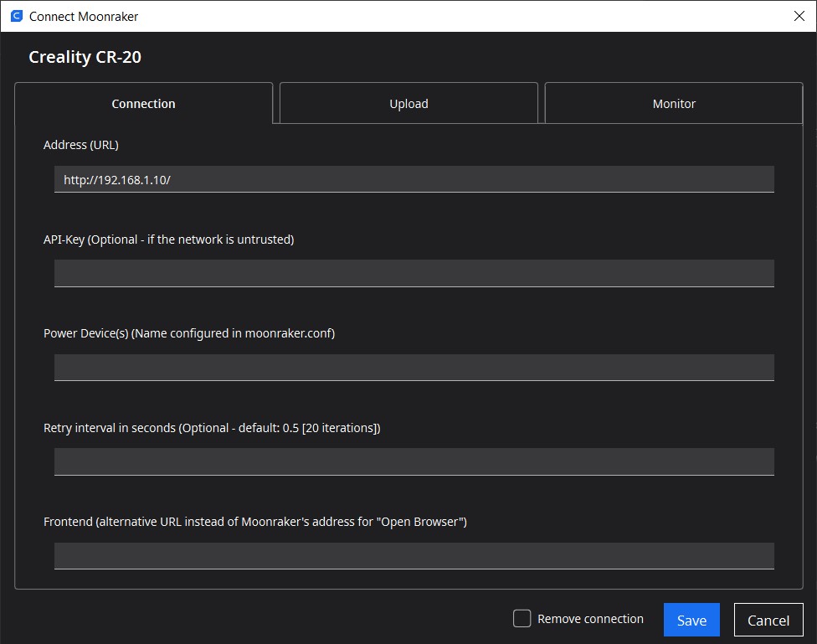817x644 pixels.
Task: Click the API-Key optional label text
Action: pos(168,239)
